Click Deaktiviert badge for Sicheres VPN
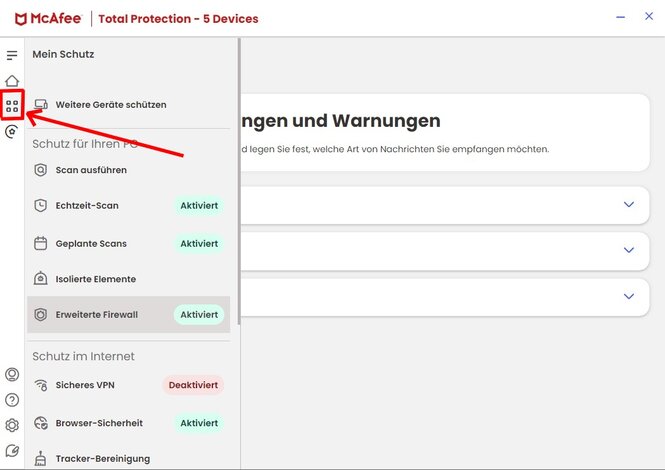 point(193,385)
